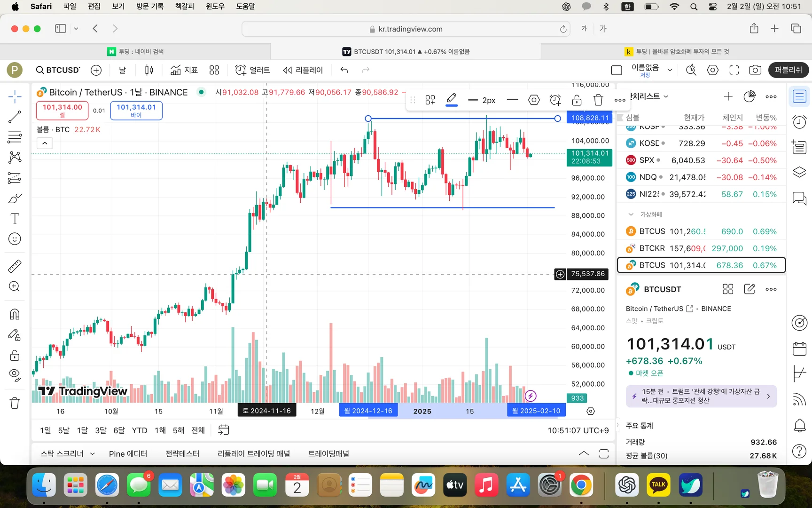Open chart settings hexagon icon in top toolbar
Image resolution: width=812 pixels, height=508 pixels.
pos(712,70)
